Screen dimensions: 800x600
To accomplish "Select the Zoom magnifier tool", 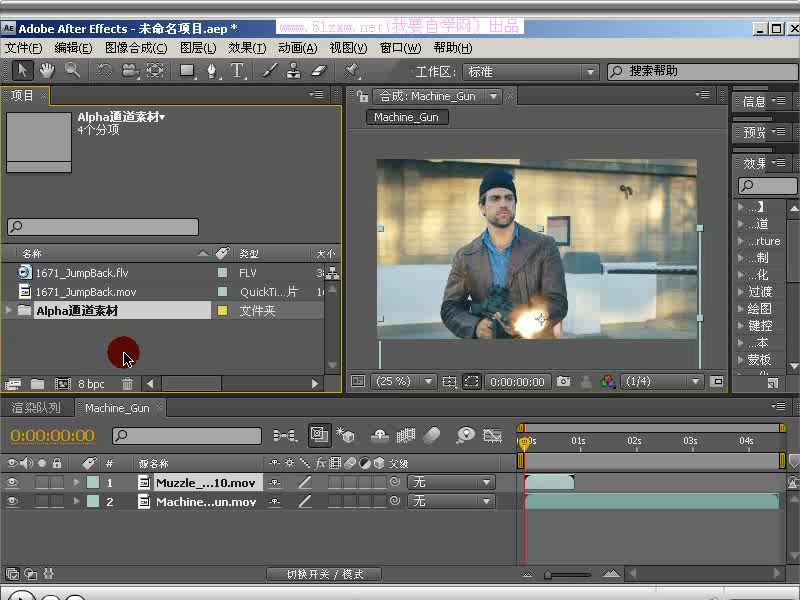I will (72, 71).
